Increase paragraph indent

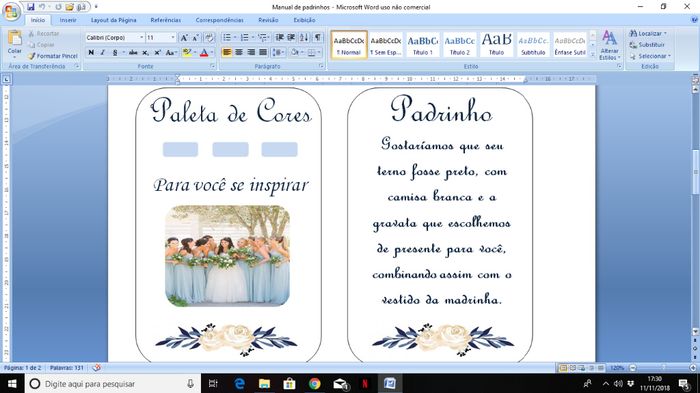[x=291, y=38]
